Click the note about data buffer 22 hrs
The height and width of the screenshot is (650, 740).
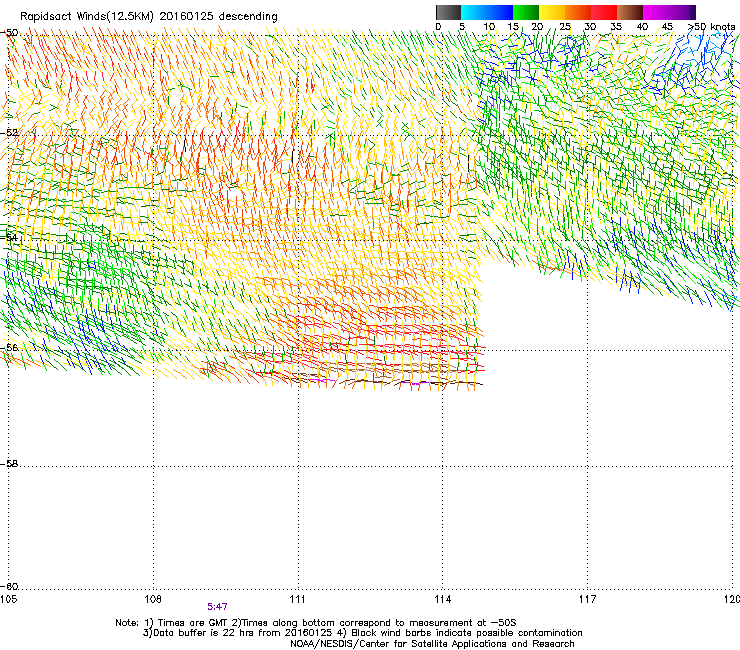(237, 633)
